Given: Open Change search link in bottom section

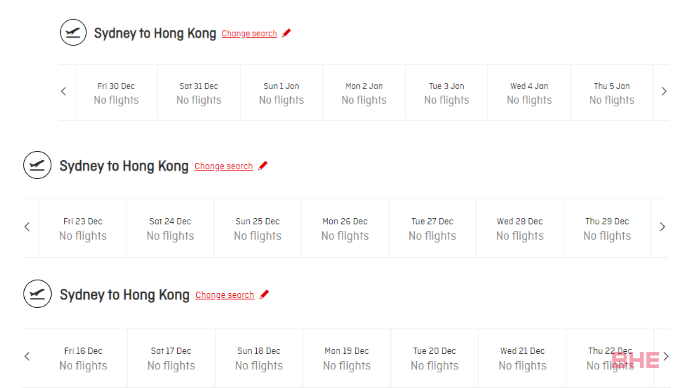Looking at the screenshot, I should [x=225, y=295].
